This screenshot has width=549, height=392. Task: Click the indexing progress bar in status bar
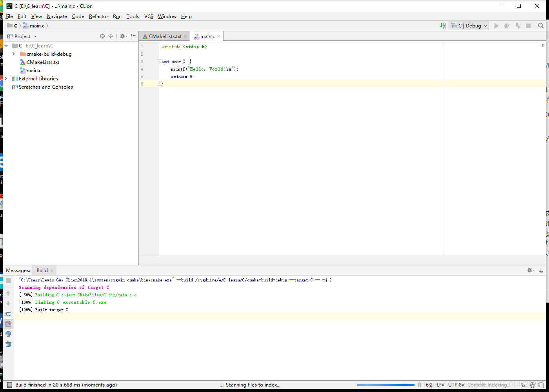[x=385, y=385]
